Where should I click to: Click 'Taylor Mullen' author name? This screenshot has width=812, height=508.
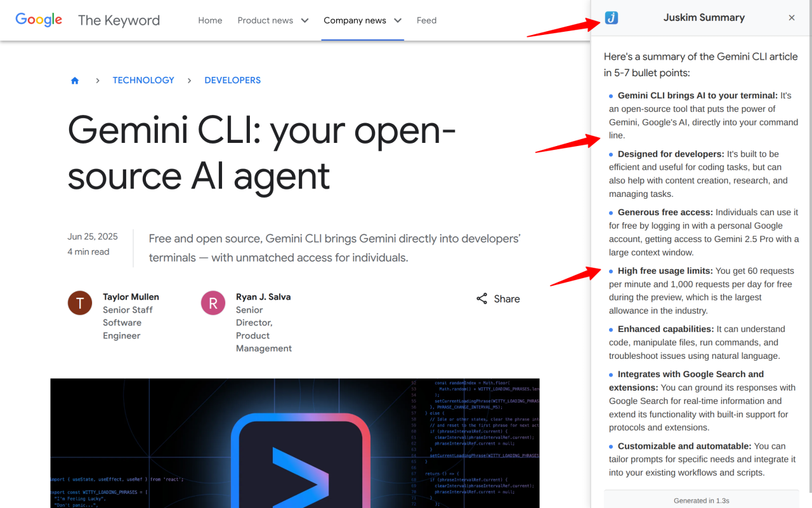click(x=131, y=297)
